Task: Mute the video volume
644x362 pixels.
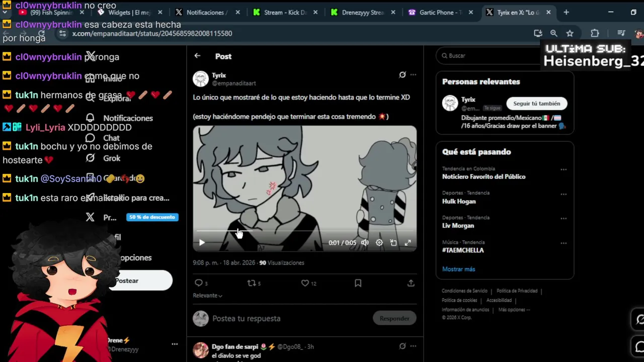Action: coord(365,243)
